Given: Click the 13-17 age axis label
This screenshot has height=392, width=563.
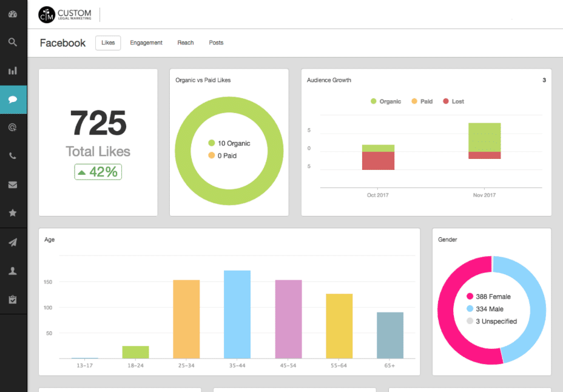Looking at the screenshot, I should coord(85,365).
